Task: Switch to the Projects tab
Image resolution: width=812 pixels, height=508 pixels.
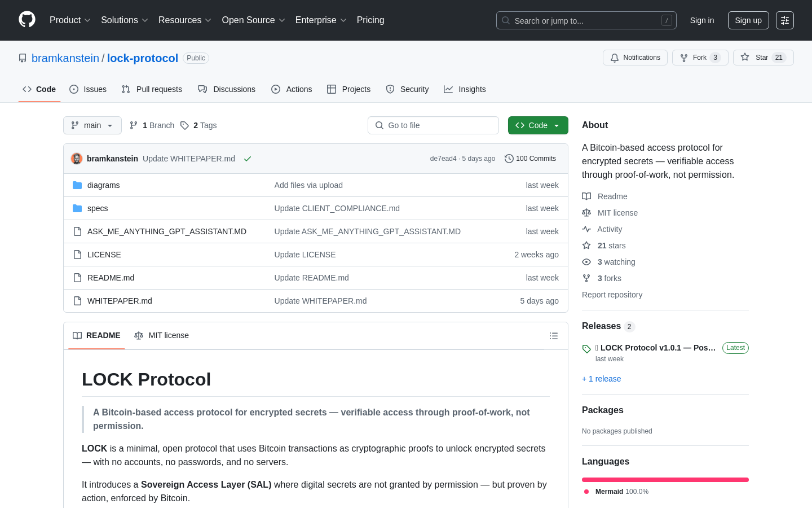Action: click(349, 89)
